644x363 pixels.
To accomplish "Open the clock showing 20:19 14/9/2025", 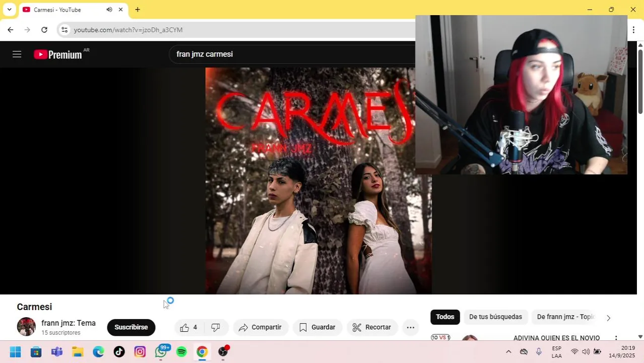I will (622, 352).
